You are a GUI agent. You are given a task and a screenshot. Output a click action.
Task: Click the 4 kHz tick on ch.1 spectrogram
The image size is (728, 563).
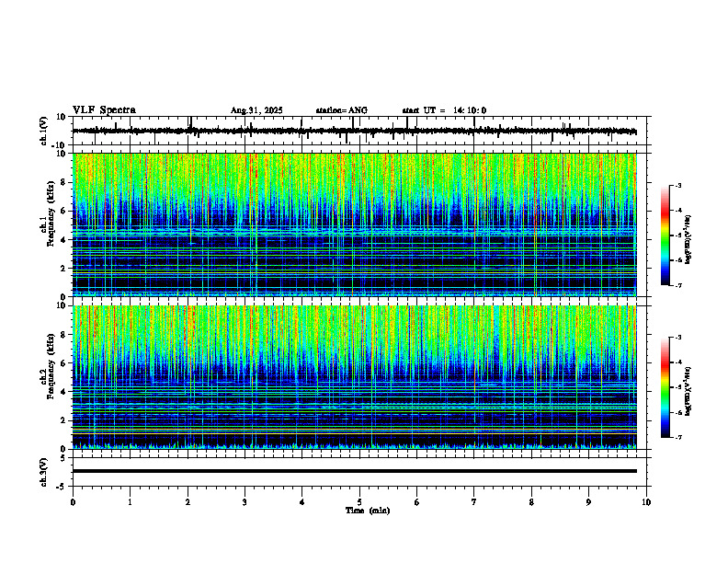point(64,240)
